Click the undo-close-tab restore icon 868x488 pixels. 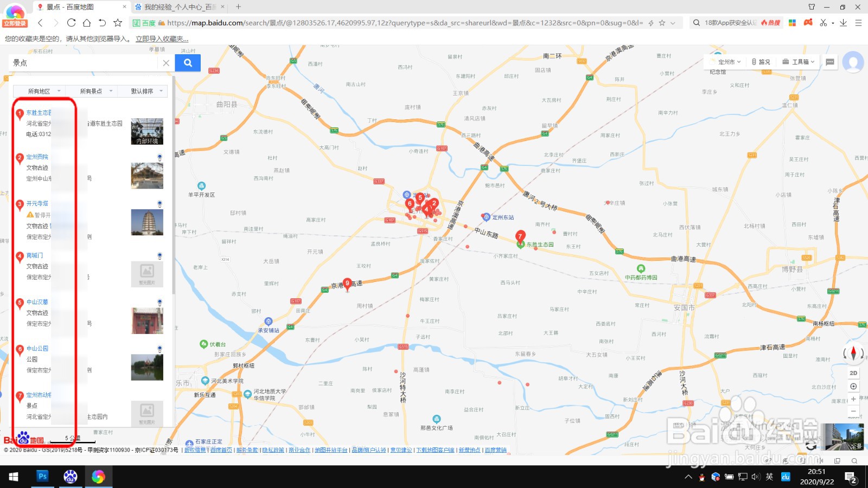tap(102, 23)
